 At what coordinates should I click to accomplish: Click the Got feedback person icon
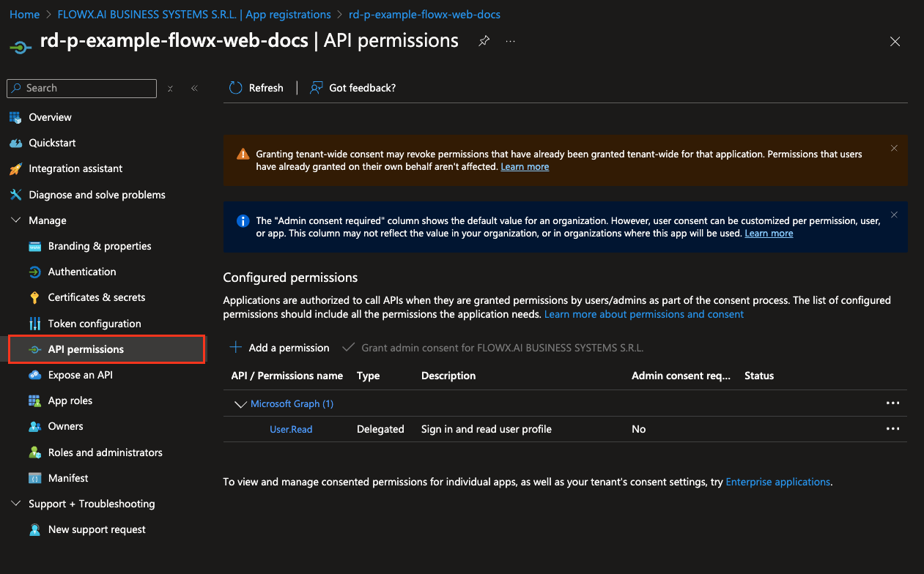pos(316,88)
